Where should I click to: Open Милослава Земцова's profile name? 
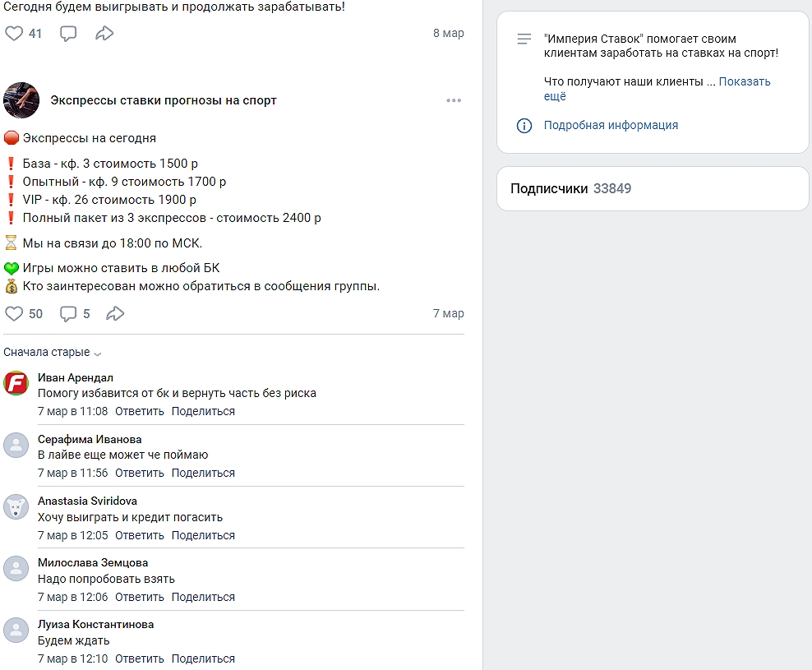93,562
